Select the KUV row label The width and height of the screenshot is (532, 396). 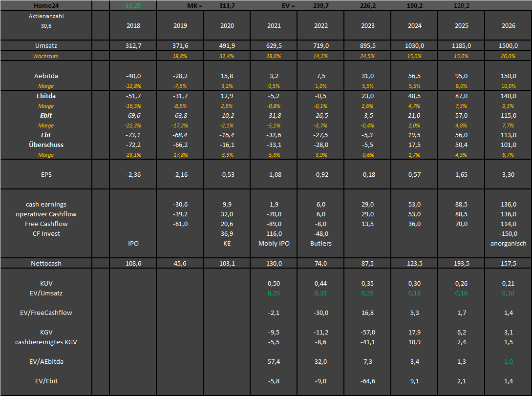(x=46, y=283)
